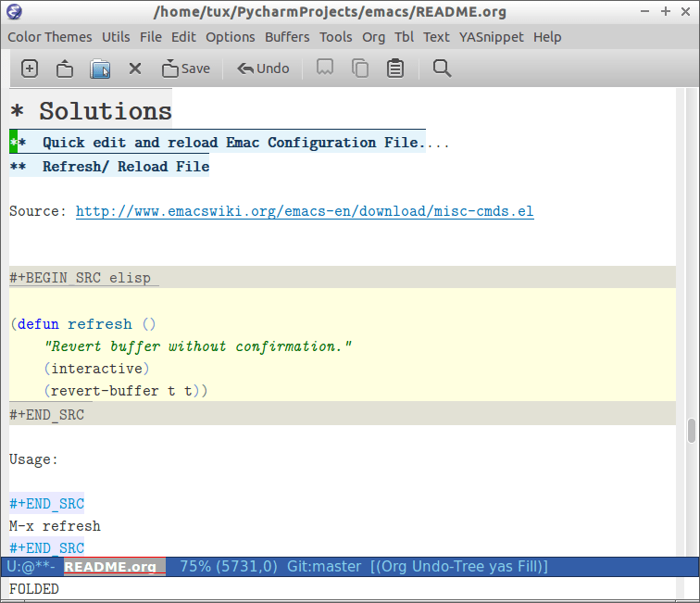
Task: Click 'Undo-Tree' minor mode in mode line
Action: (x=448, y=566)
